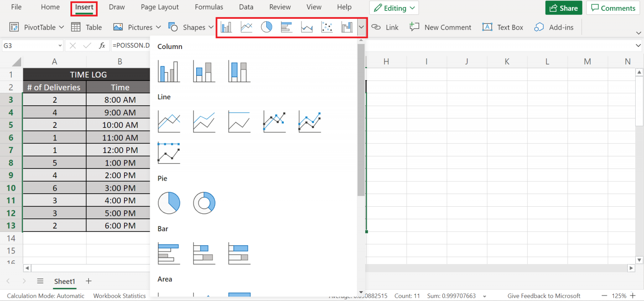Select the Scatter chart icon
Viewport: 644px width, 301px height.
click(327, 27)
